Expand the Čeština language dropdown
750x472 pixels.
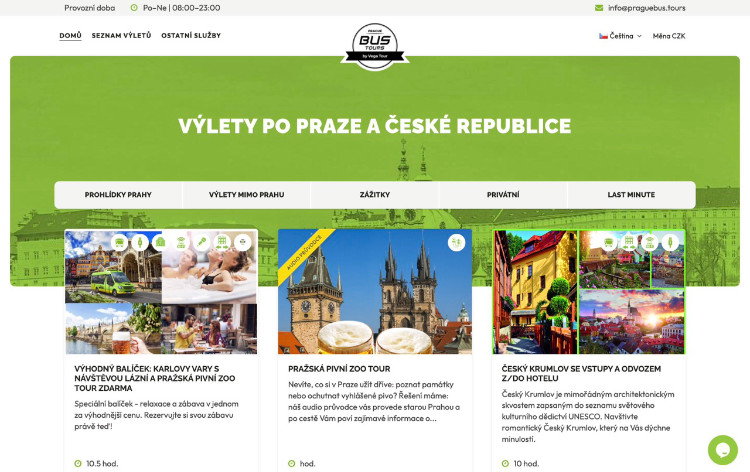(x=620, y=36)
